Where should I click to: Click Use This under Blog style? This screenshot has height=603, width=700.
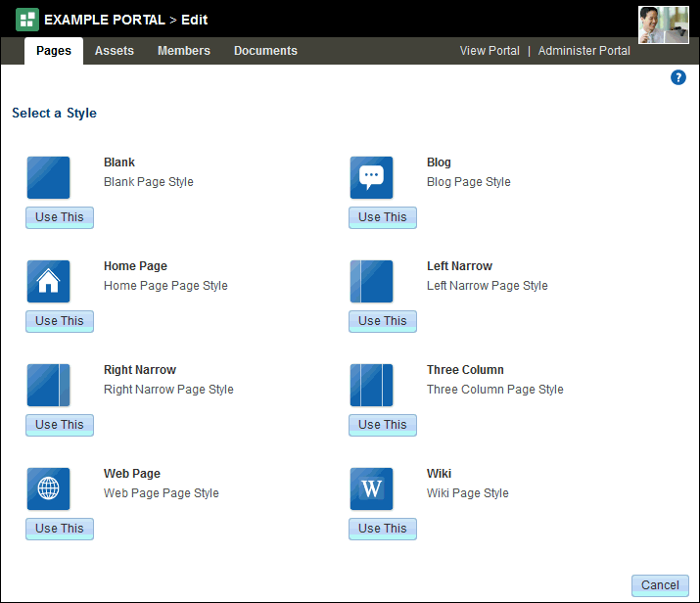[x=383, y=217]
